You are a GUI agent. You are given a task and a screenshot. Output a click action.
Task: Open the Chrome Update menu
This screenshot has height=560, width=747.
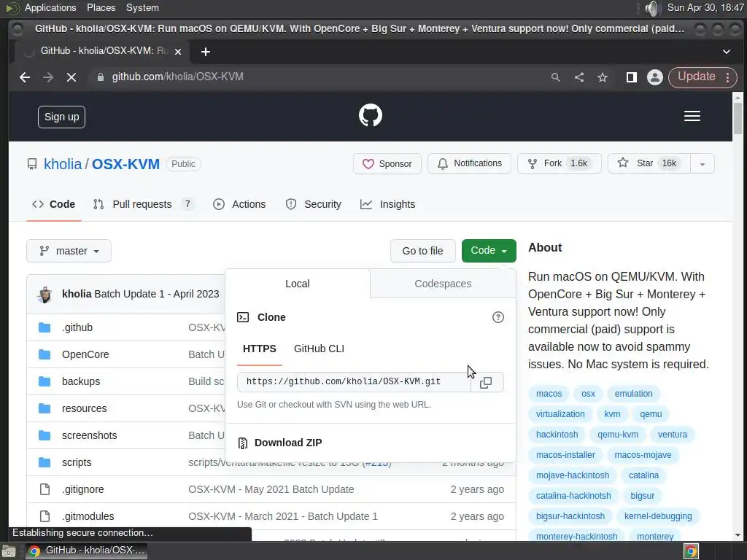[703, 77]
